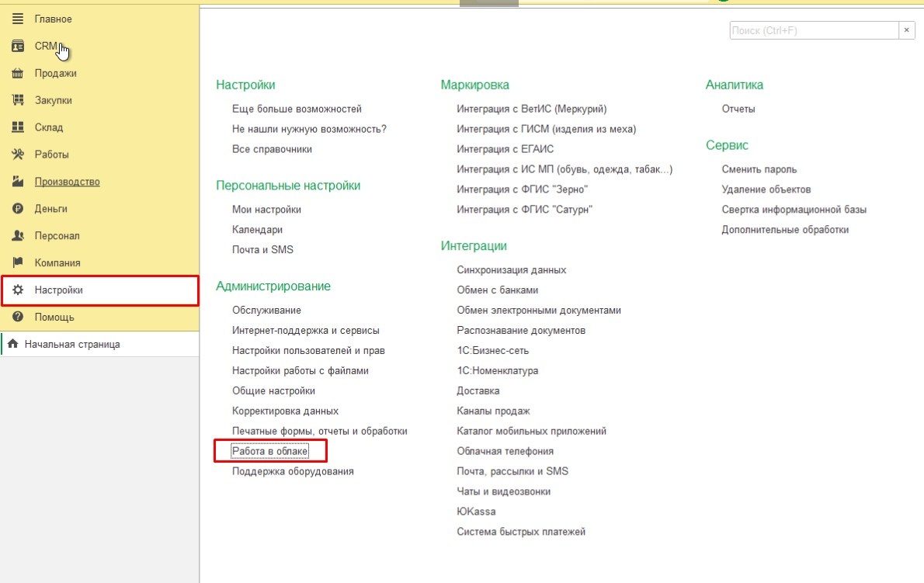The image size is (924, 583).
Task: Focus the Поиск (Ctrl+F) search field
Action: [x=814, y=30]
